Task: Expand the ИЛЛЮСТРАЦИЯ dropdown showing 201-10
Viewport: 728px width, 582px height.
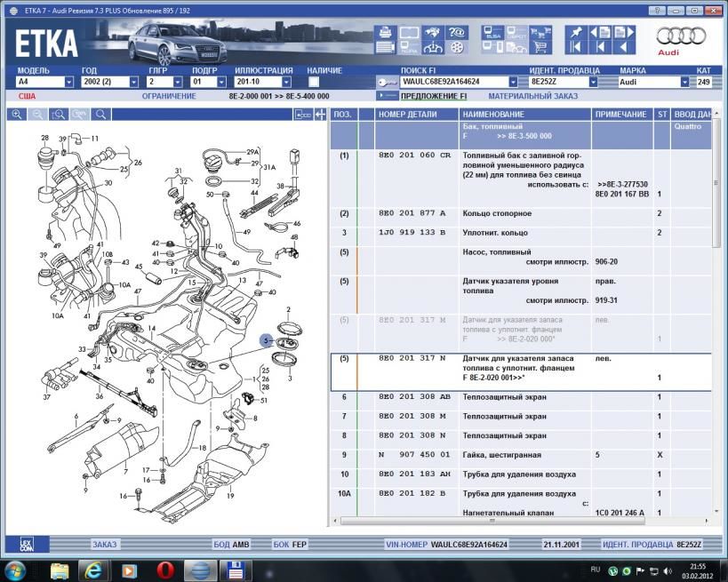Action: [286, 82]
